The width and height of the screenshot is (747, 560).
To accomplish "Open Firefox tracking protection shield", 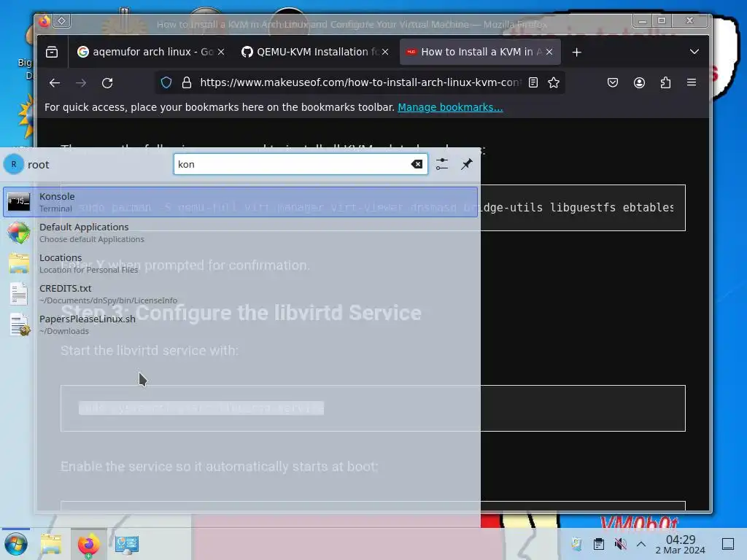I will [166, 83].
